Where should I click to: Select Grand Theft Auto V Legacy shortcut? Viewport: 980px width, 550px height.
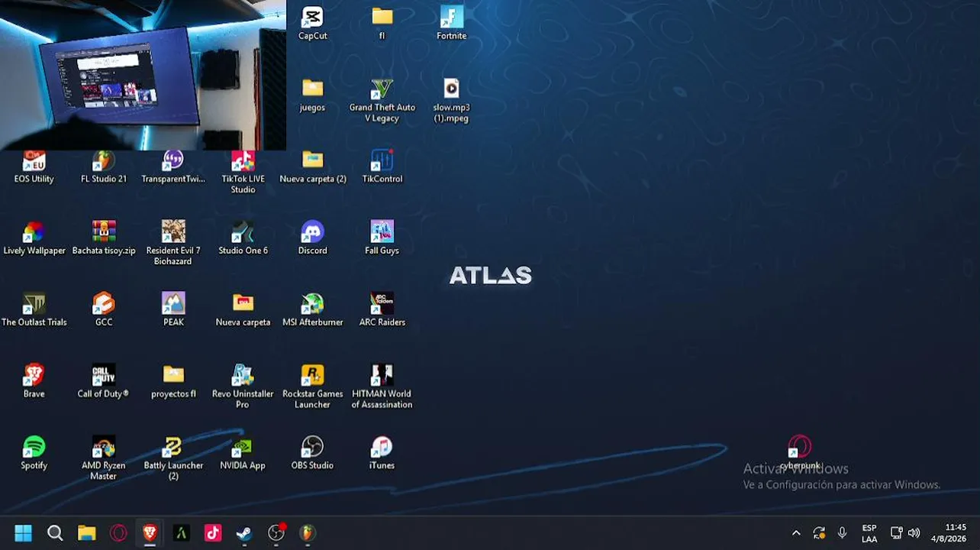pos(382,100)
